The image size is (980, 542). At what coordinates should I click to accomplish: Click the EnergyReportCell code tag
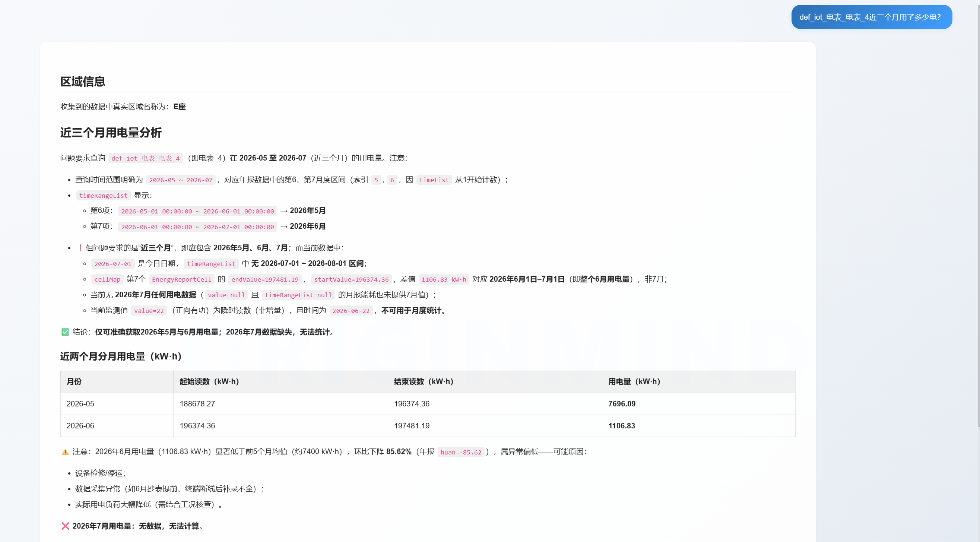click(x=181, y=279)
